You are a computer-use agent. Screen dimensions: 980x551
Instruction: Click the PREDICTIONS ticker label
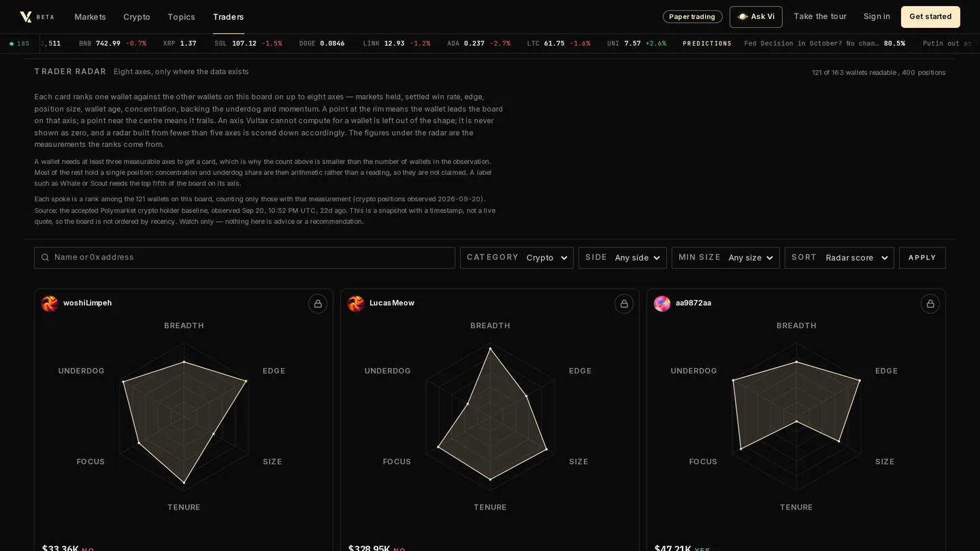coord(707,44)
